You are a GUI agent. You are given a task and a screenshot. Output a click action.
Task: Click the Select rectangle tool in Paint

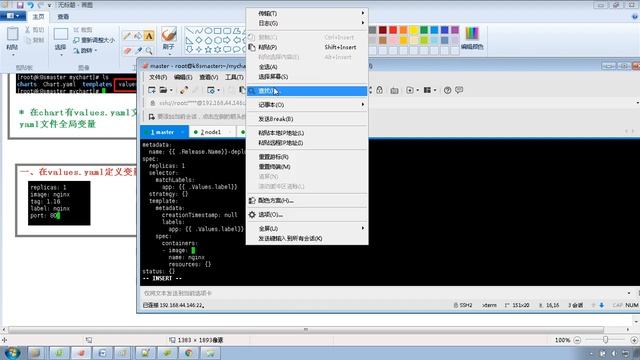(x=60, y=34)
